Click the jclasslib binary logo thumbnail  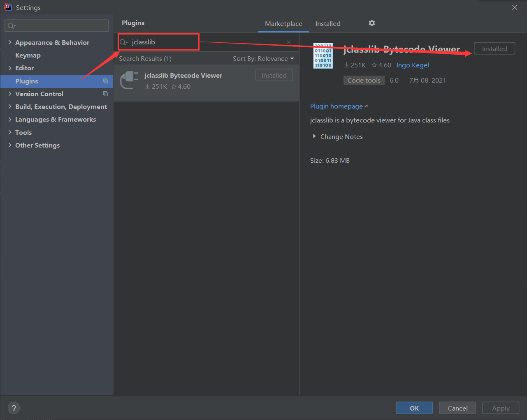[323, 55]
